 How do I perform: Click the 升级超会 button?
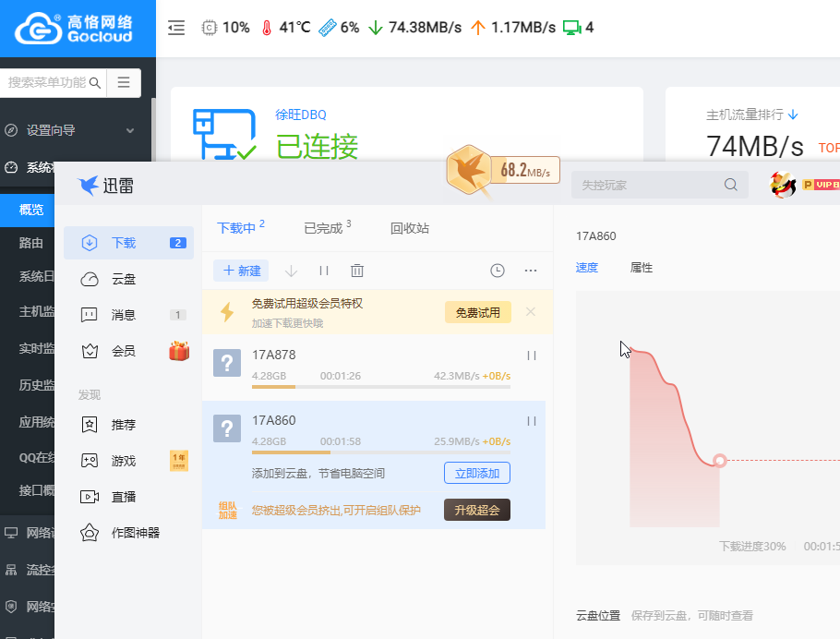477,510
